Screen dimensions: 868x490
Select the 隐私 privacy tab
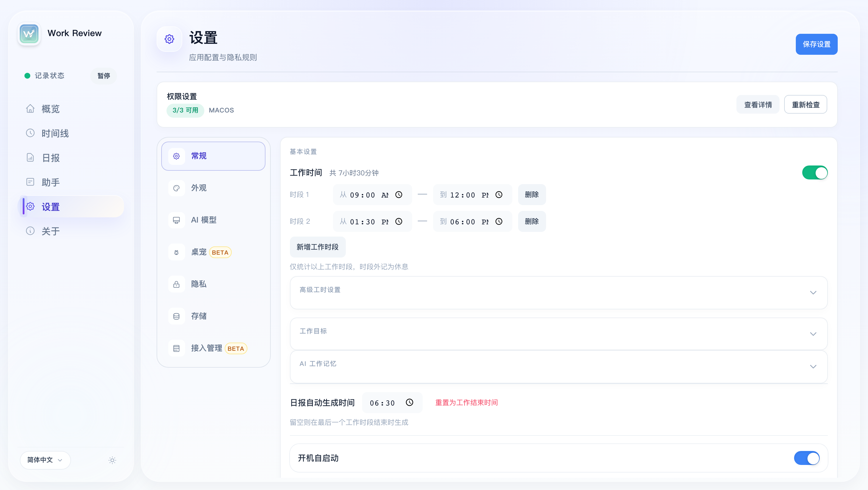pos(213,284)
